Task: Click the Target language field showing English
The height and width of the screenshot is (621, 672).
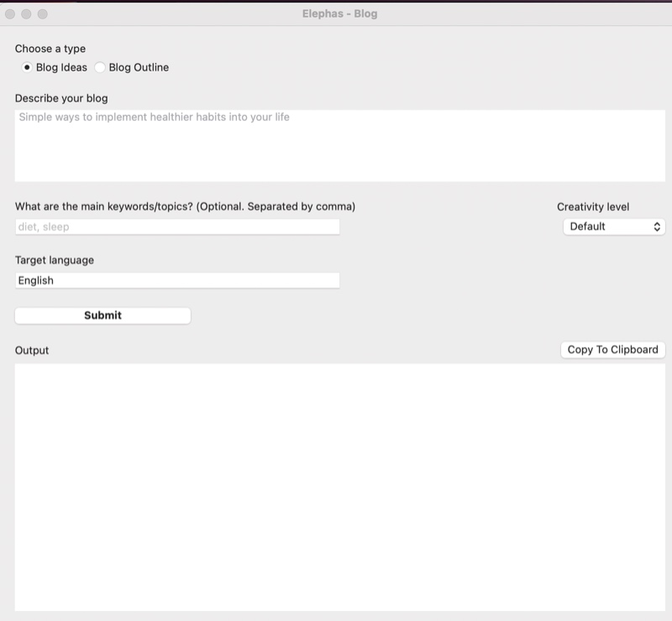Action: coord(177,281)
